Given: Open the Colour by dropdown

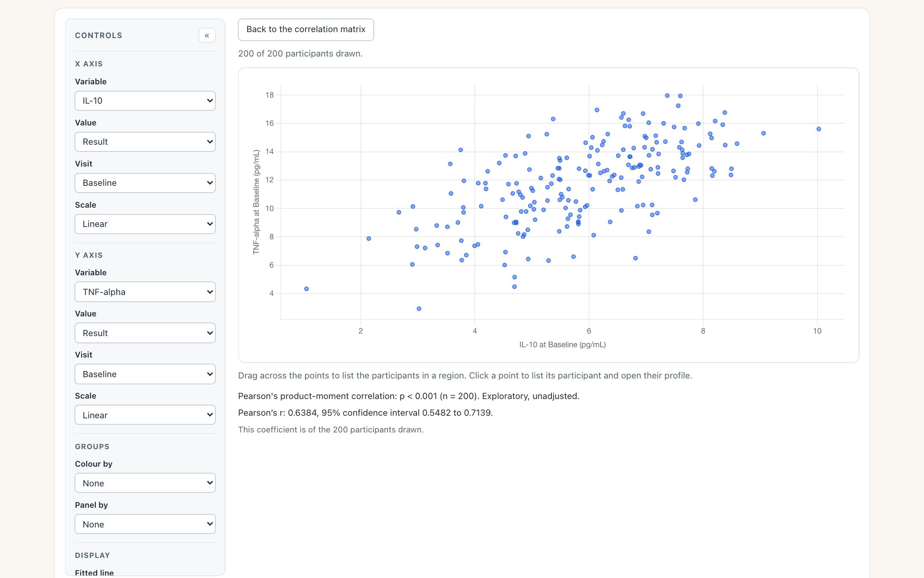Looking at the screenshot, I should 145,483.
